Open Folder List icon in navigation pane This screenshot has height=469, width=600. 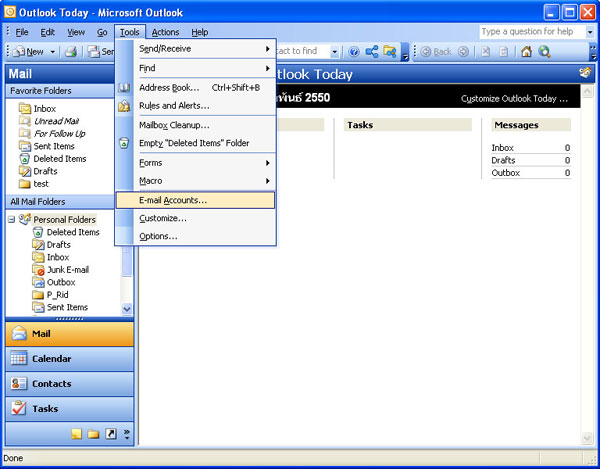point(93,434)
